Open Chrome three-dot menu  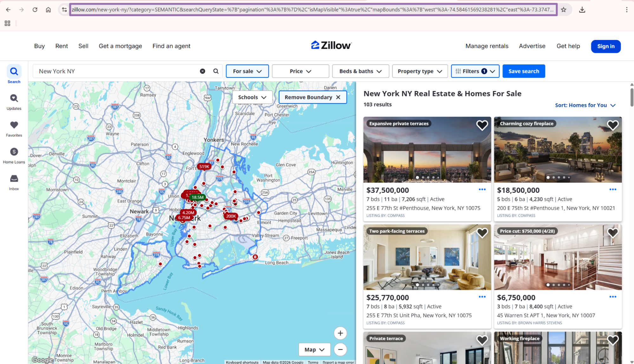point(627,10)
